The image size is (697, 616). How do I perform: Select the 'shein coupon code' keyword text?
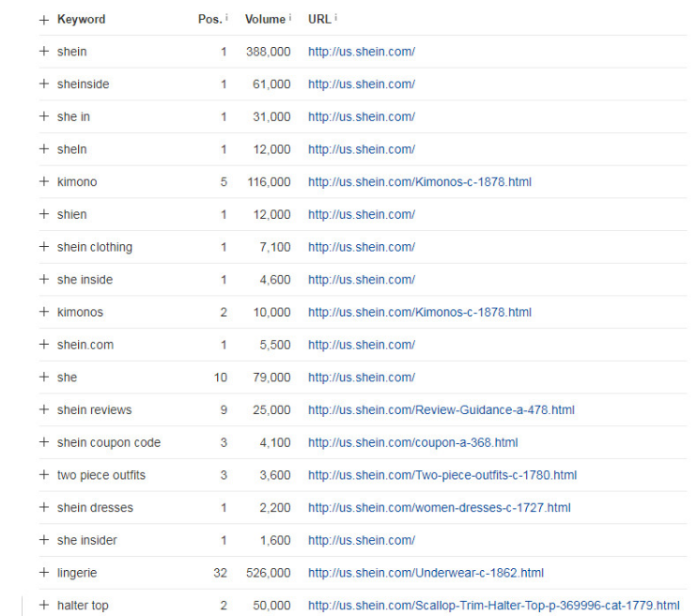coord(109,442)
